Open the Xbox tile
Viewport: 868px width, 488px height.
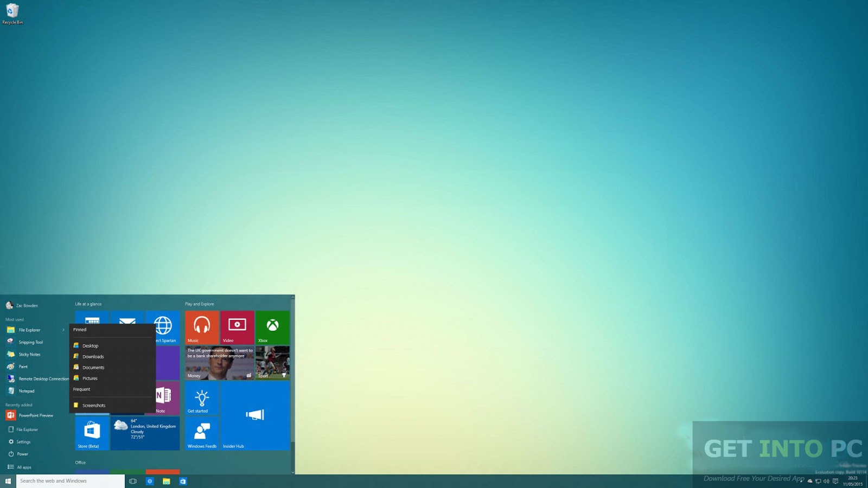[272, 328]
